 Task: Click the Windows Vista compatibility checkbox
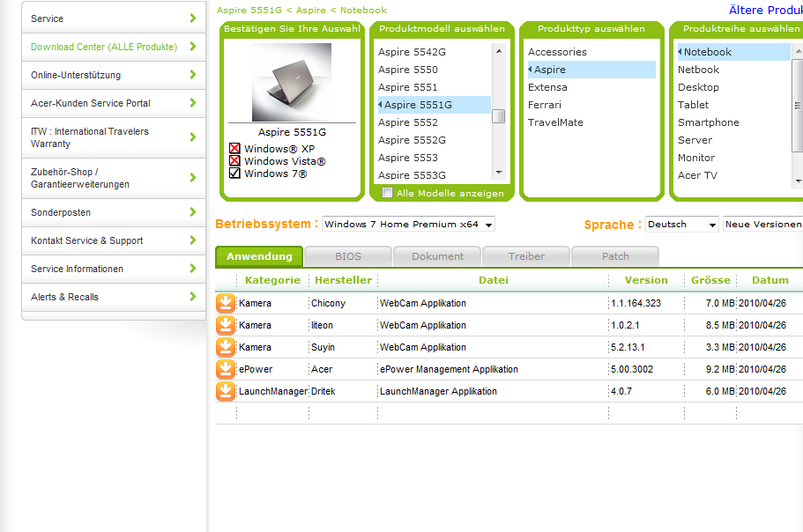tap(234, 160)
